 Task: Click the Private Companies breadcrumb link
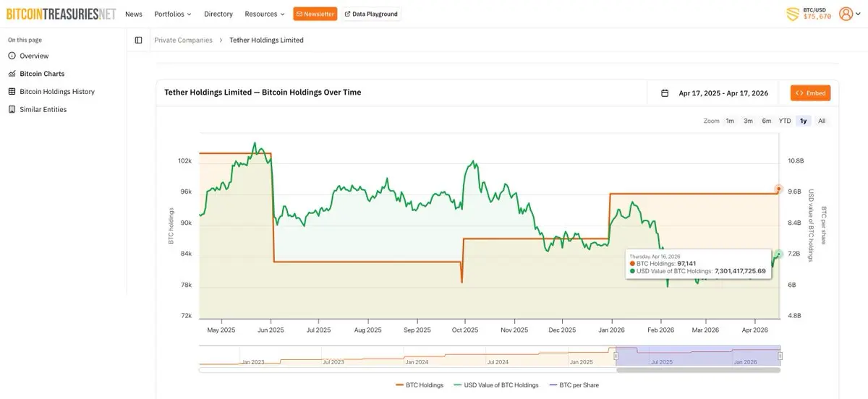pyautogui.click(x=183, y=40)
